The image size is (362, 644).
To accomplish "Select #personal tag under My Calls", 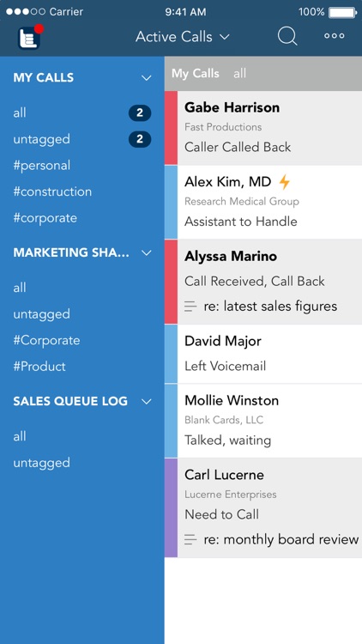I will 42,166.
